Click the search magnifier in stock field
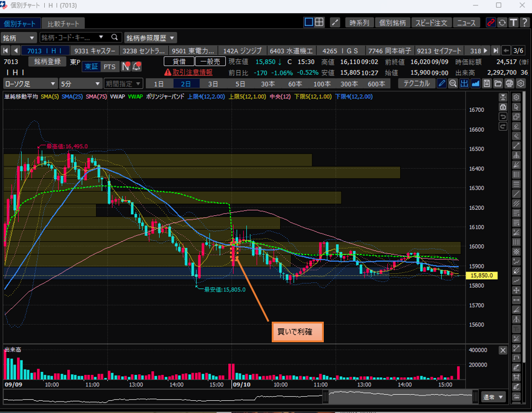 pos(114,37)
